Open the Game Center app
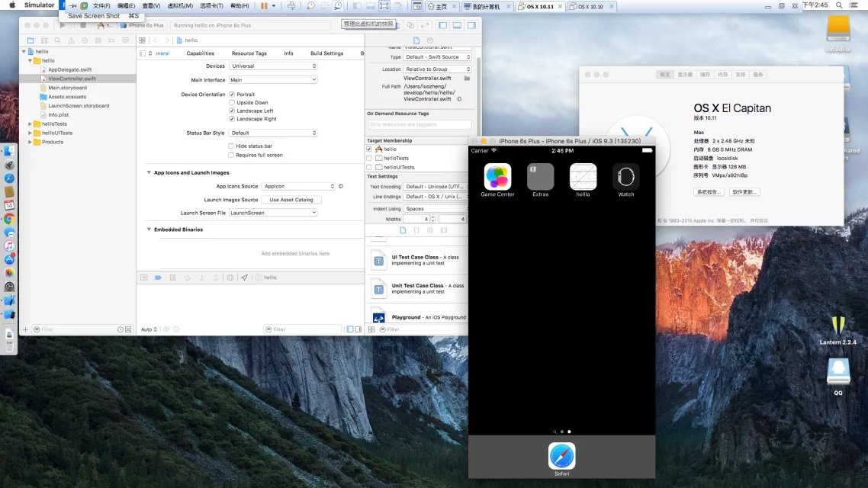This screenshot has width=868, height=488. click(497, 177)
